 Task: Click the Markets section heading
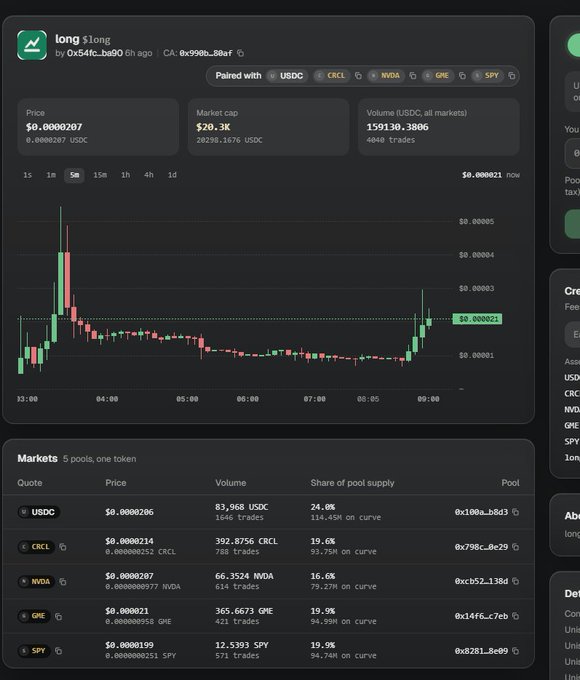(x=37, y=458)
